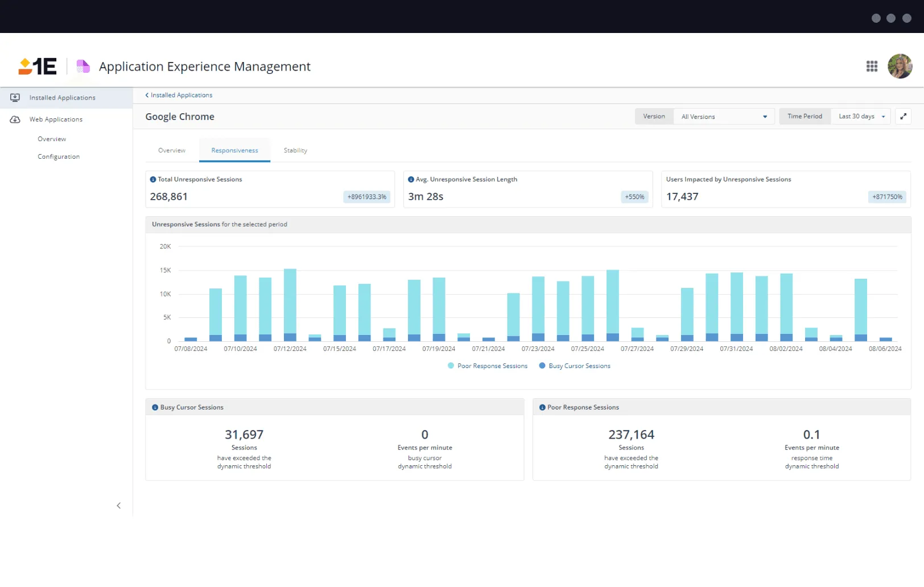
Task: Click the user avatar profile picture
Action: click(900, 67)
